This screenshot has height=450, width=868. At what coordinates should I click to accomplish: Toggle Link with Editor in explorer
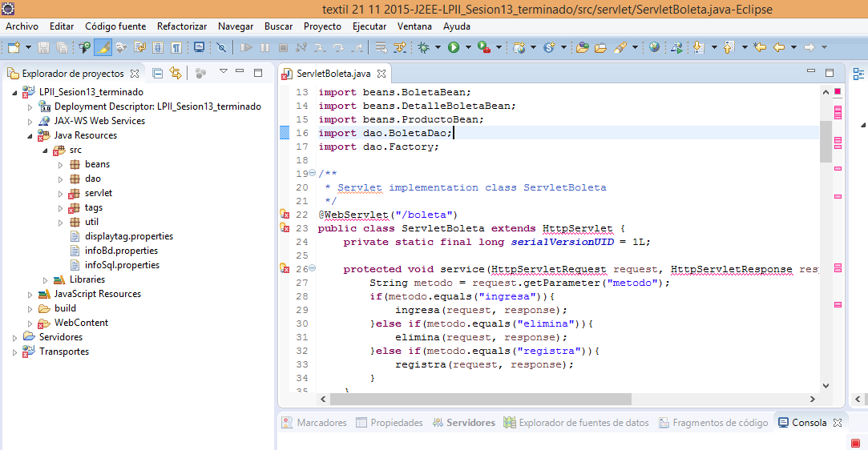pyautogui.click(x=176, y=73)
